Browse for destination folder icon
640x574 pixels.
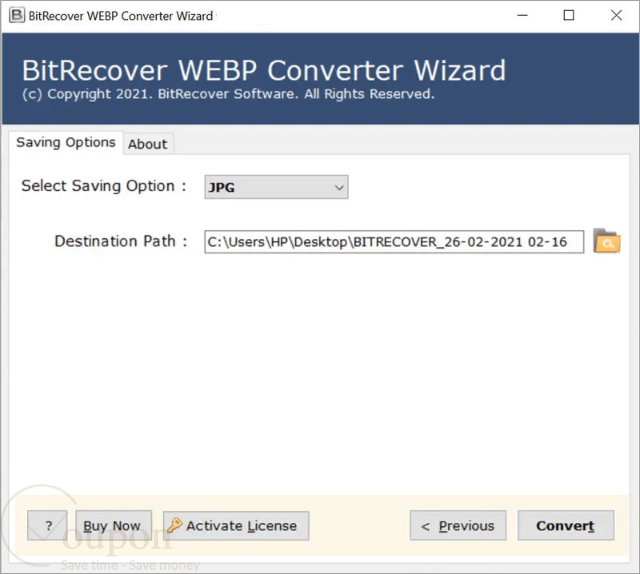tap(607, 241)
